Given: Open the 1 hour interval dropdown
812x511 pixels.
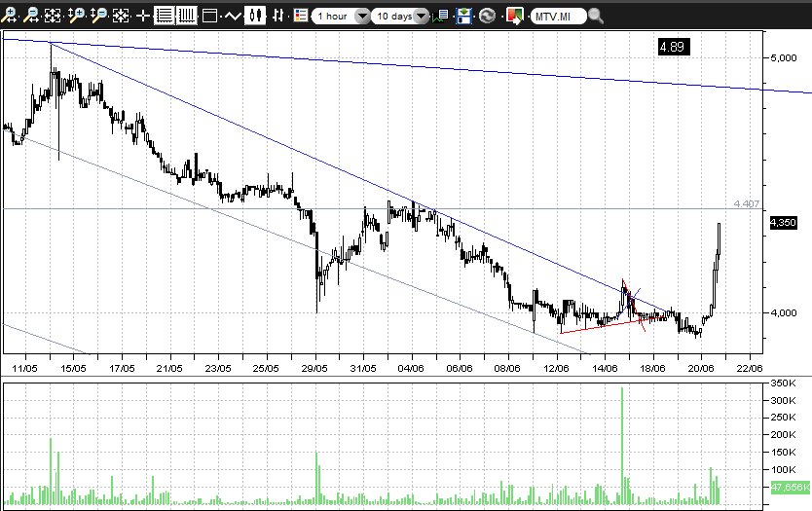Looking at the screenshot, I should [362, 17].
